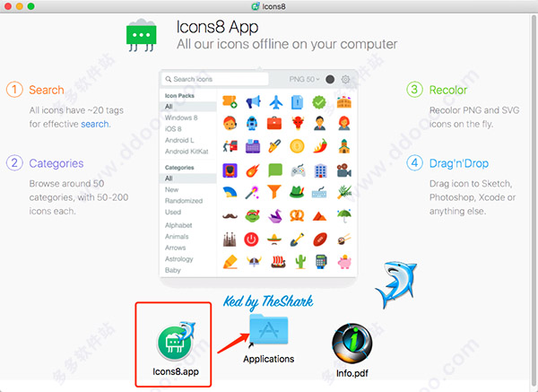Pick the blue file with exclamation mark icon
The image size is (538, 392).
pos(297,102)
